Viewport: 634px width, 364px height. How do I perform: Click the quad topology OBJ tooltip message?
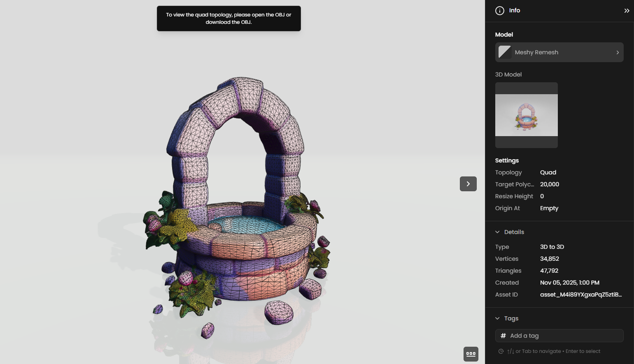coord(228,19)
